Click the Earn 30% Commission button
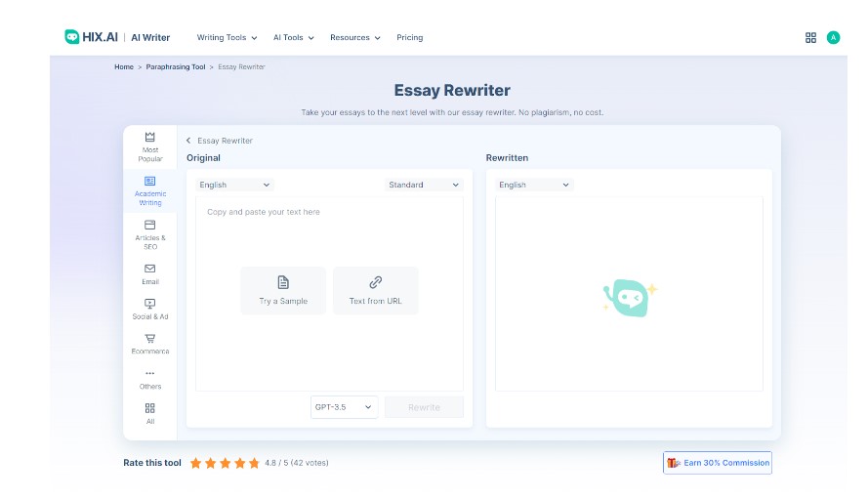Image resolution: width=868 pixels, height=499 pixels. [x=718, y=463]
